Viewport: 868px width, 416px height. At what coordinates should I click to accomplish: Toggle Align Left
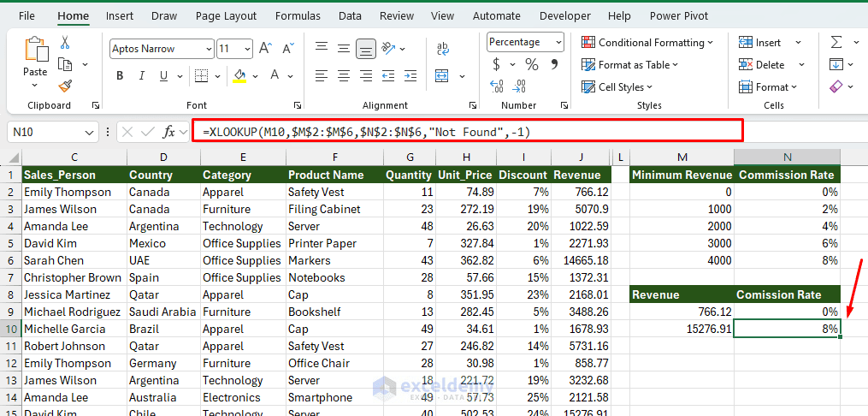click(x=322, y=75)
